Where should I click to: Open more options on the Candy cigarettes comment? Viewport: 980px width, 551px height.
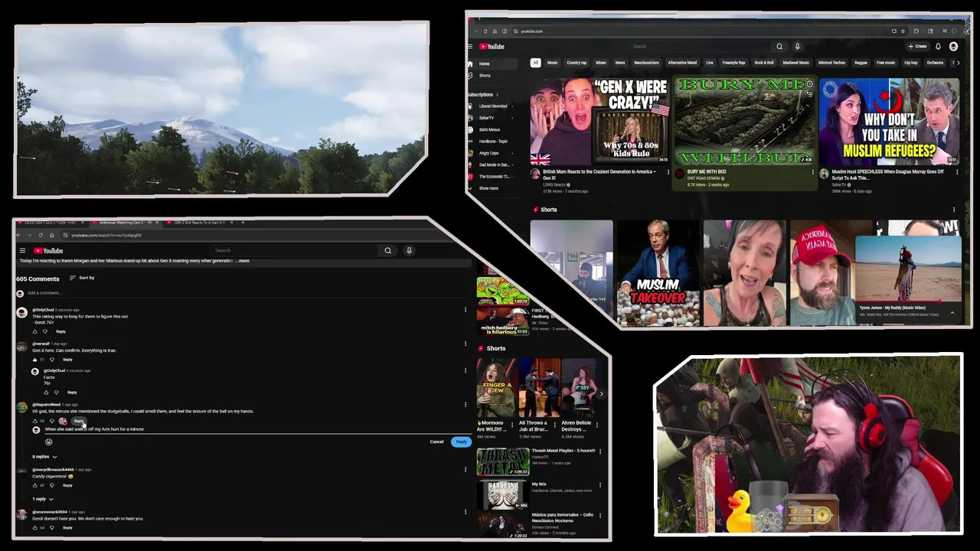pos(465,469)
